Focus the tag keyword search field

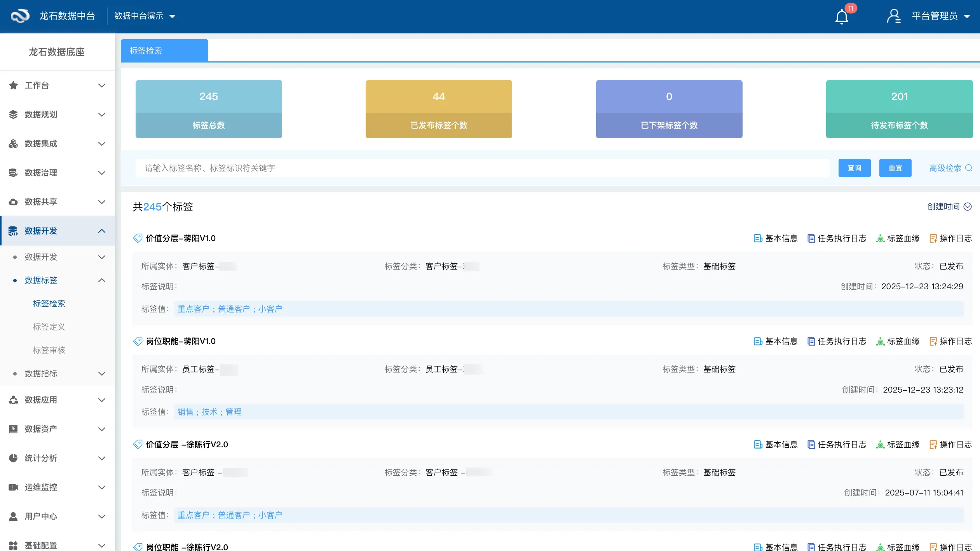pyautogui.click(x=482, y=168)
